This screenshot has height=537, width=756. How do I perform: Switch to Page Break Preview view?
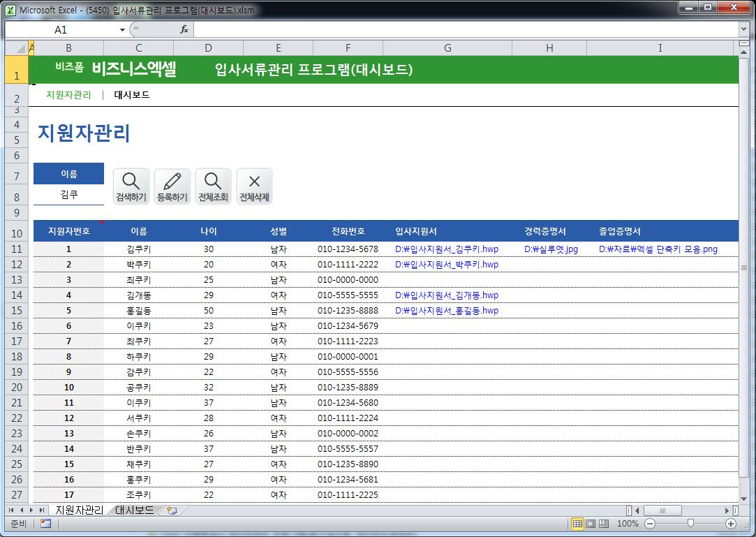[604, 524]
